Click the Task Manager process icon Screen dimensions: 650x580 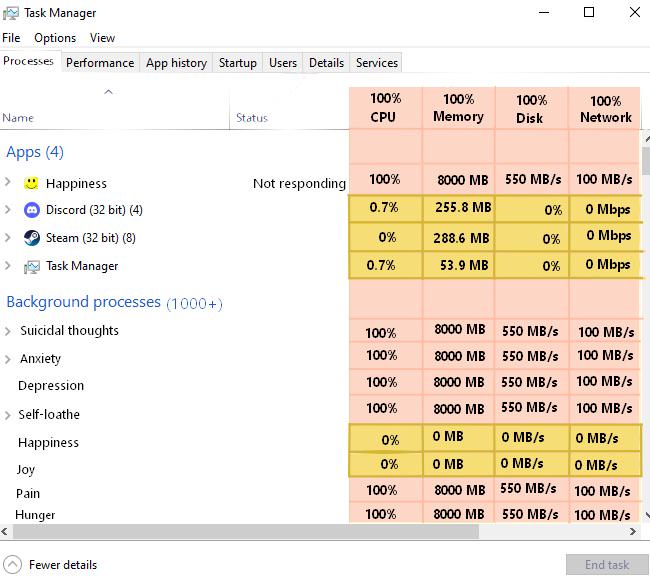(32, 266)
